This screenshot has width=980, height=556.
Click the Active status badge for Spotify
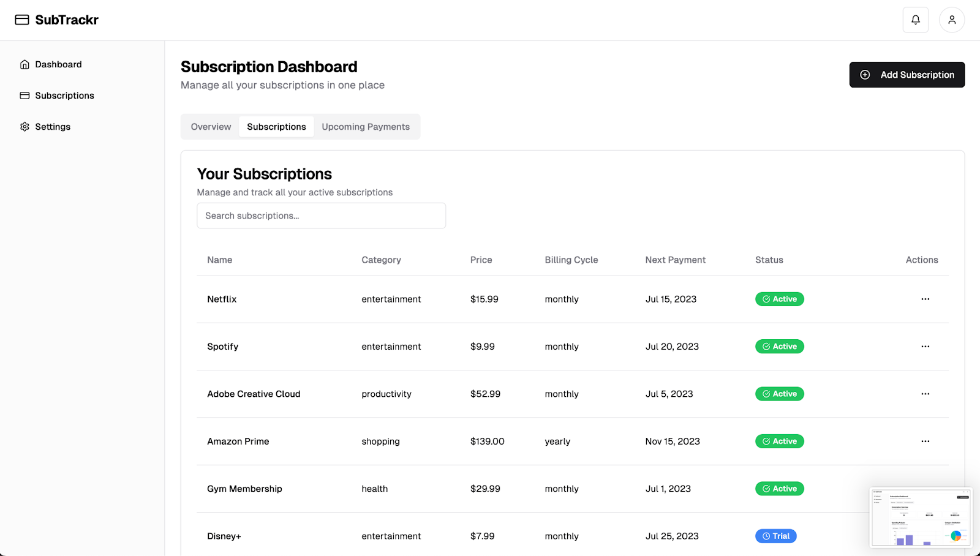pyautogui.click(x=779, y=347)
